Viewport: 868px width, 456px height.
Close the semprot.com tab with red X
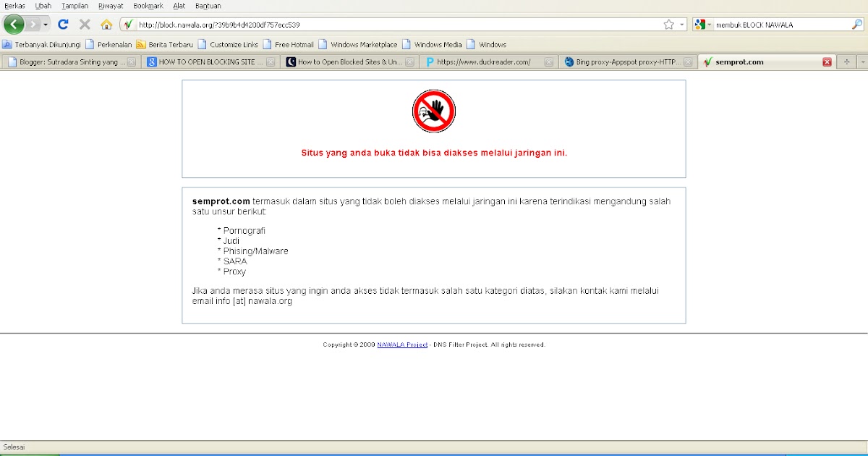(827, 62)
